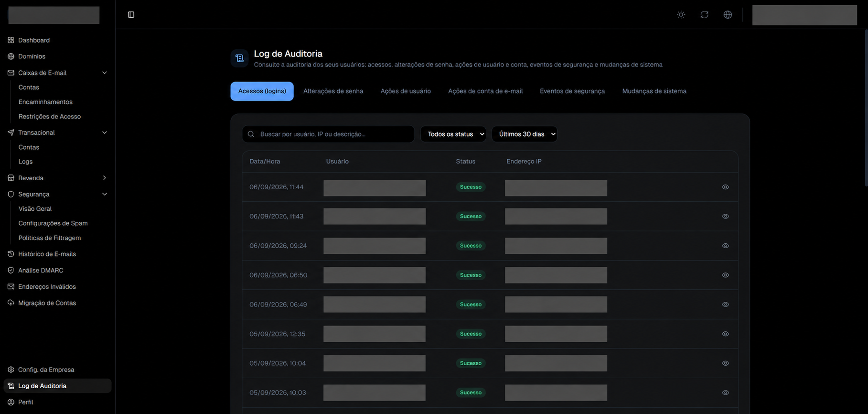Select Log de Auditoria sidebar item
Screen dimensions: 868x414
[57, 386]
